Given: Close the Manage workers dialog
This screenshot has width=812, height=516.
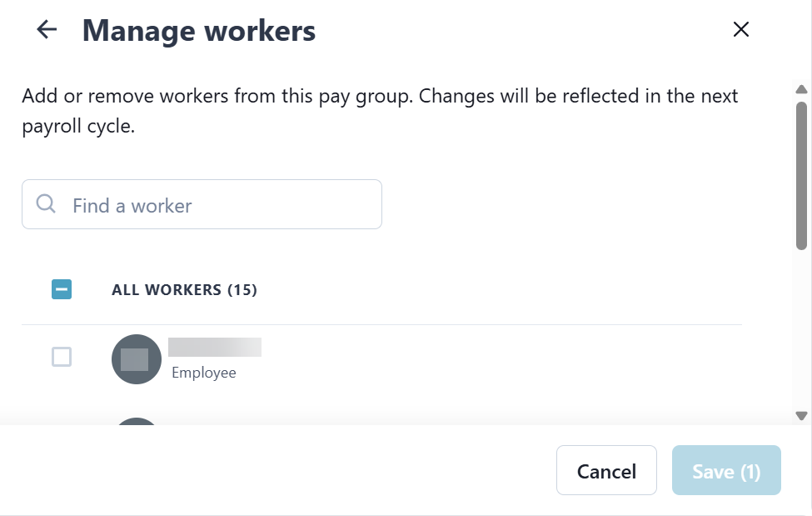Looking at the screenshot, I should (740, 30).
